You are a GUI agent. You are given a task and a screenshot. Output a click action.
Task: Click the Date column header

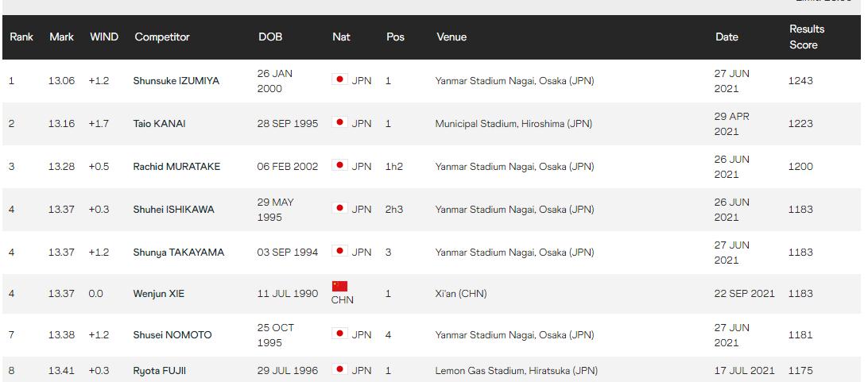[727, 37]
